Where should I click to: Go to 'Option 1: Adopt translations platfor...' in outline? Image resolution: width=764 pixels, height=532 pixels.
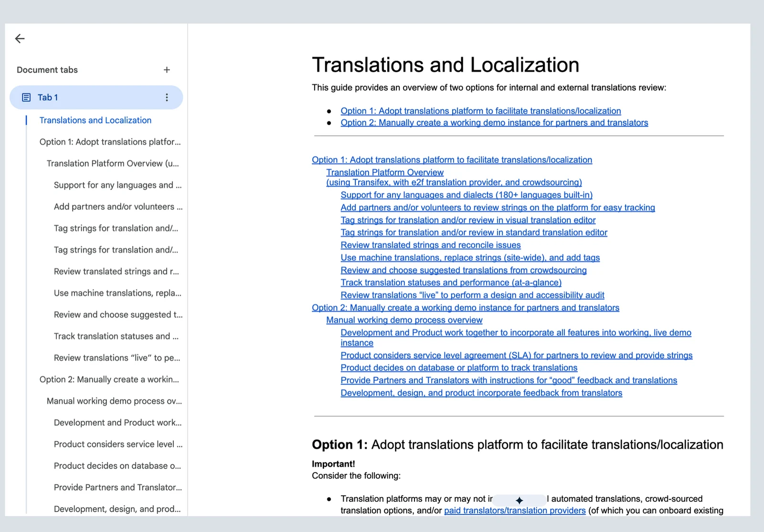pyautogui.click(x=110, y=142)
